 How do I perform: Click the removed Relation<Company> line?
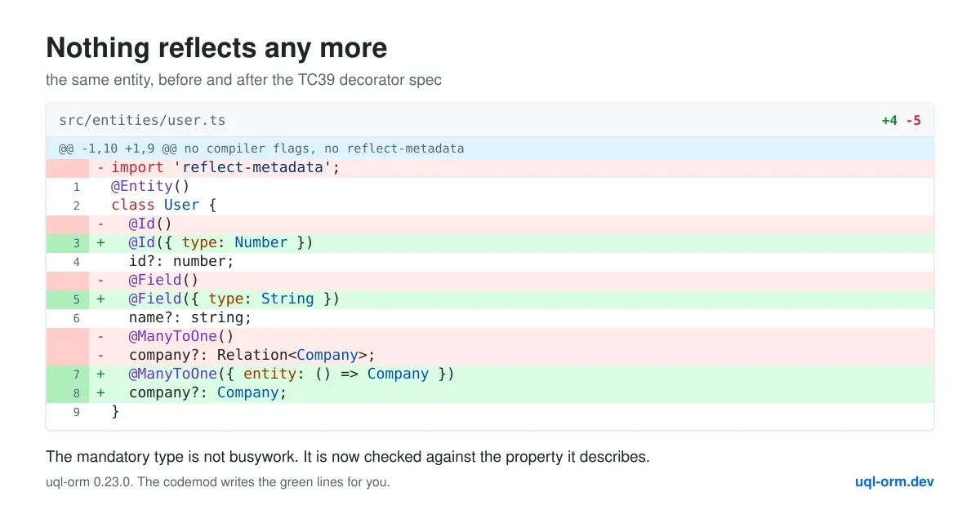click(x=490, y=355)
